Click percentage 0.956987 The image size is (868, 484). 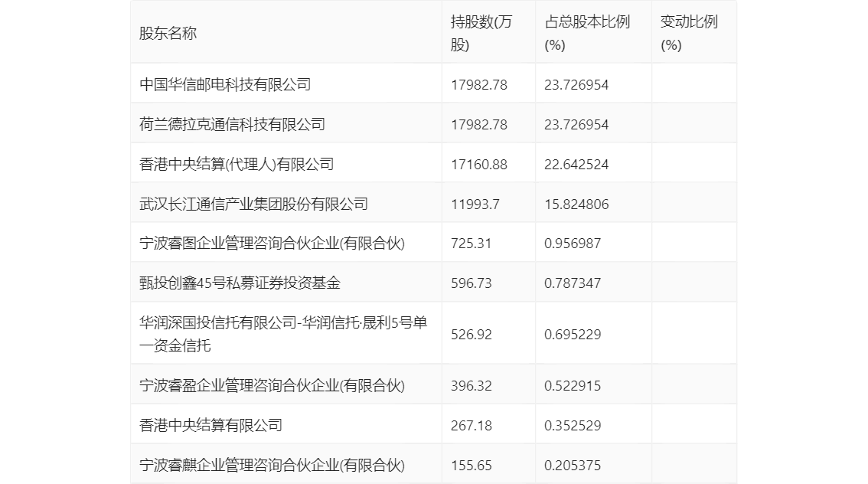(x=573, y=243)
